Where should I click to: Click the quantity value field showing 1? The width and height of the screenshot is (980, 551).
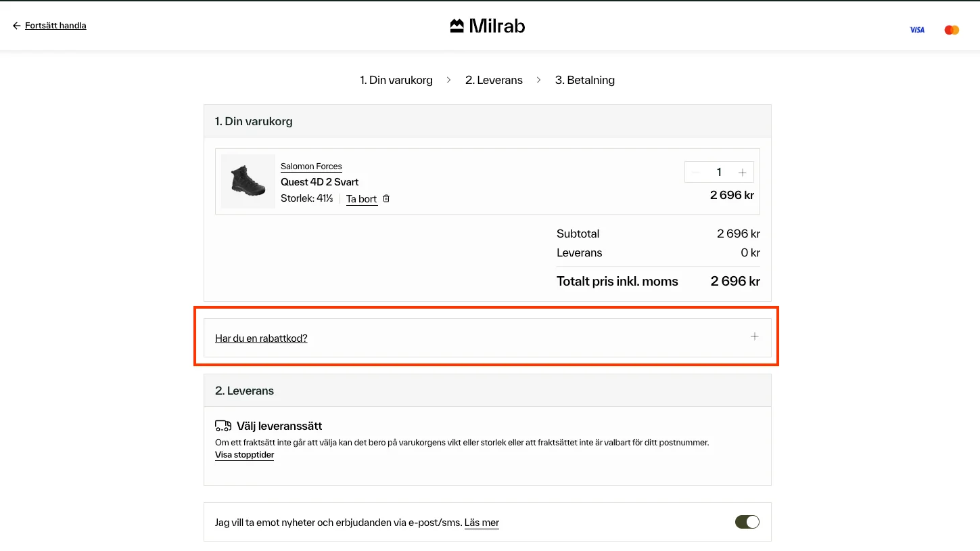click(x=719, y=173)
